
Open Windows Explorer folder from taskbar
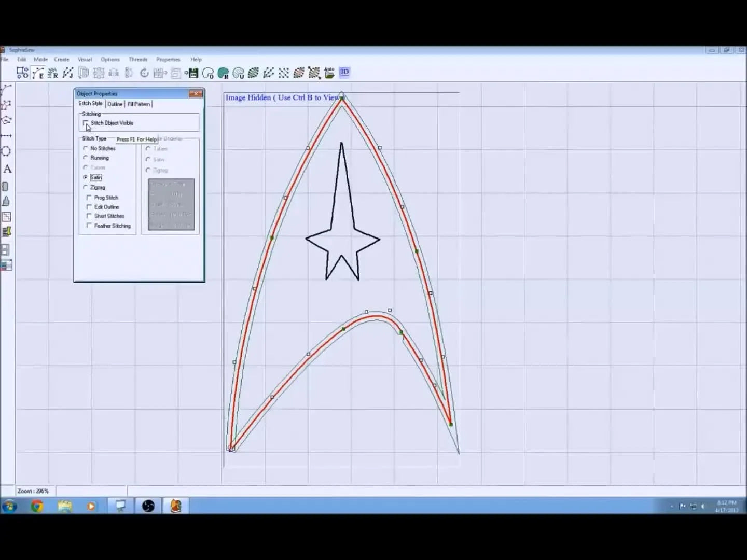coord(65,506)
